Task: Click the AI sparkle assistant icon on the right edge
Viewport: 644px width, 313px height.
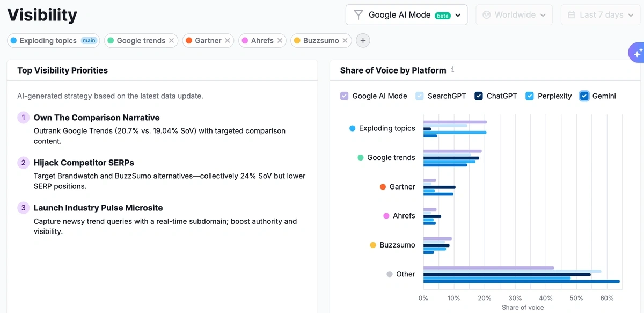Action: click(x=638, y=53)
